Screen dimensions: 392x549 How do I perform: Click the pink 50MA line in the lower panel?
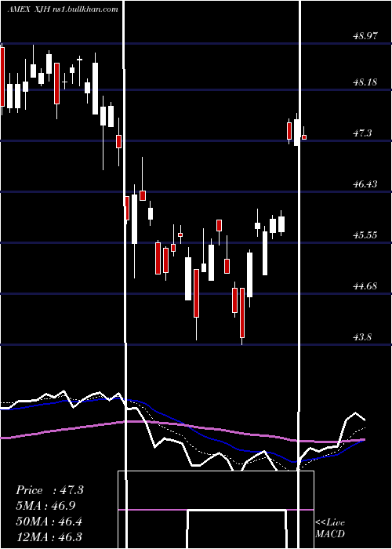point(183,431)
